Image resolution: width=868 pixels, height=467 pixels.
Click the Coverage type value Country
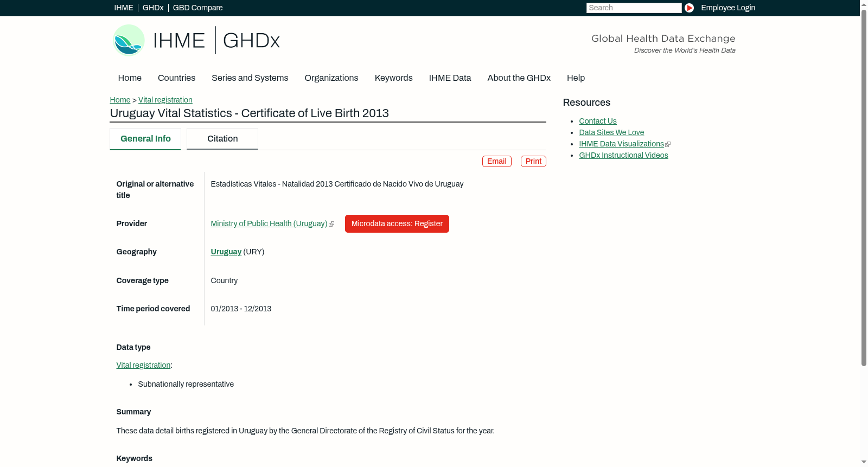[x=224, y=280]
